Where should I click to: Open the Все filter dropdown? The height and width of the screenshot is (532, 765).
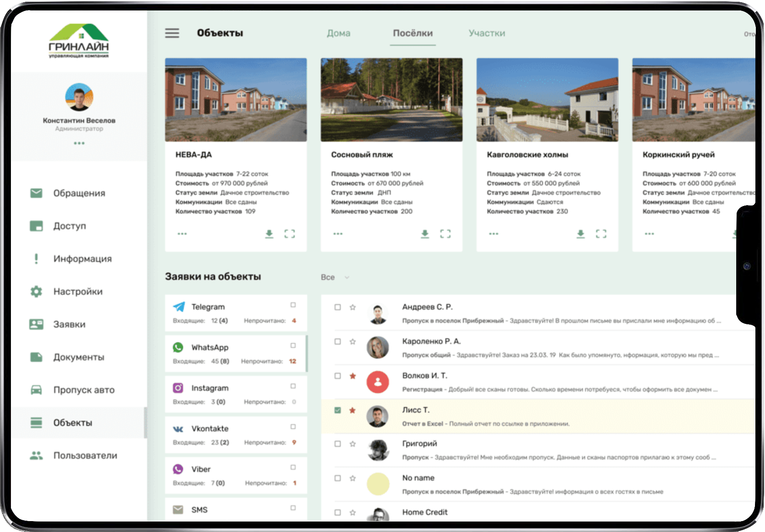click(335, 278)
